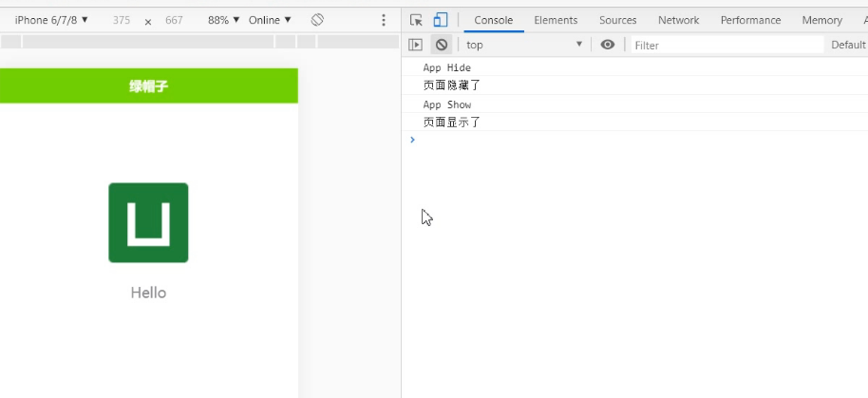The height and width of the screenshot is (398, 868).
Task: Switch to the Elements tab
Action: tap(556, 21)
